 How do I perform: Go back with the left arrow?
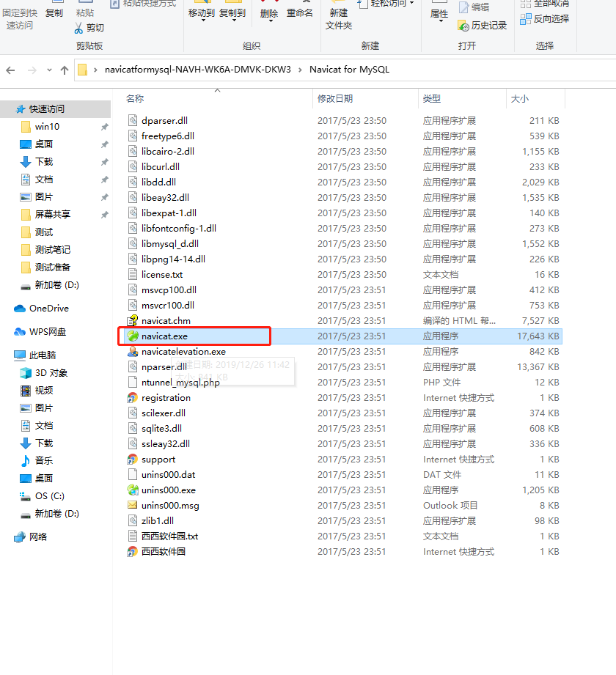pyautogui.click(x=11, y=70)
